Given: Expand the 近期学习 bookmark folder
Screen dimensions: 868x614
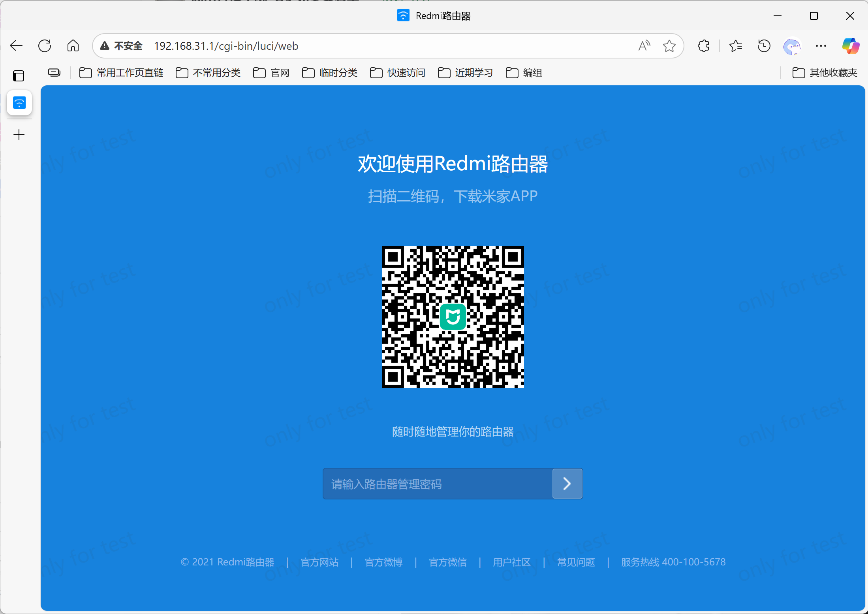Looking at the screenshot, I should (x=466, y=73).
